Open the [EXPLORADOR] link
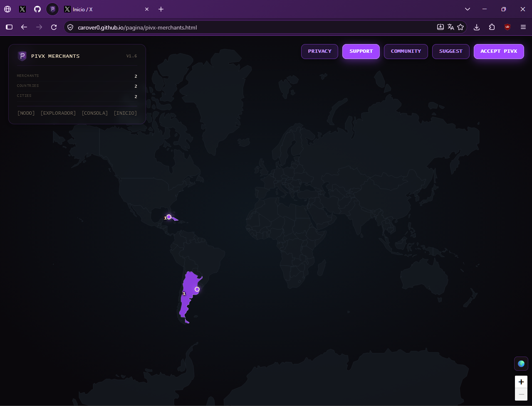This screenshot has height=406, width=532. [x=58, y=113]
